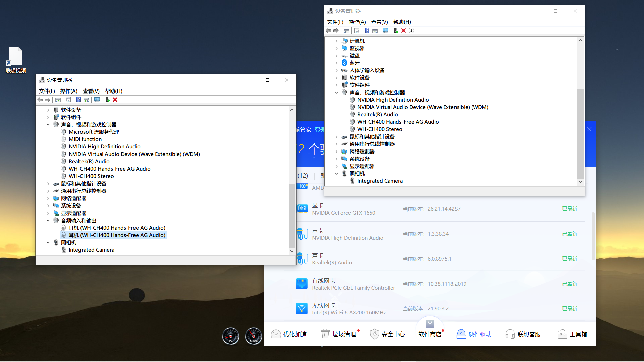Expand 键盘 in right Device Manager
This screenshot has width=644, height=362.
336,56
